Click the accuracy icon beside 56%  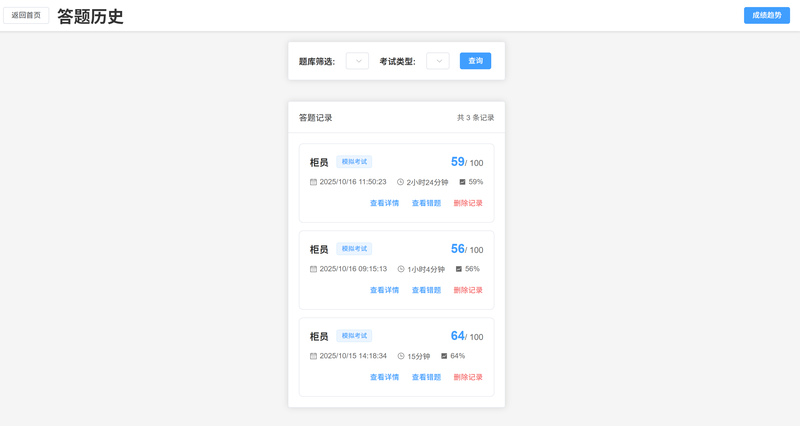[x=459, y=269]
